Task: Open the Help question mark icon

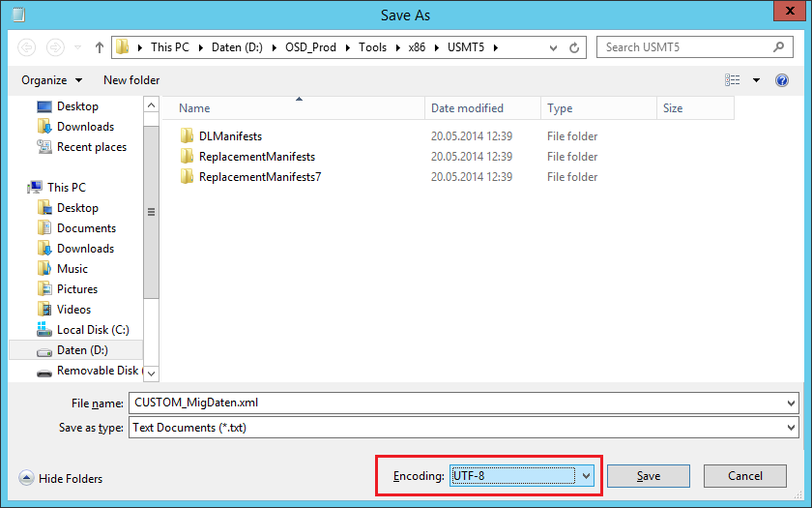Action: [x=782, y=80]
